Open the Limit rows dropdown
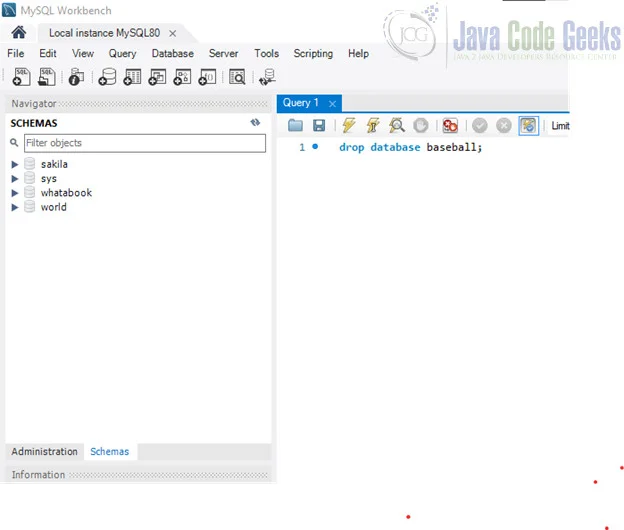 coord(560,126)
